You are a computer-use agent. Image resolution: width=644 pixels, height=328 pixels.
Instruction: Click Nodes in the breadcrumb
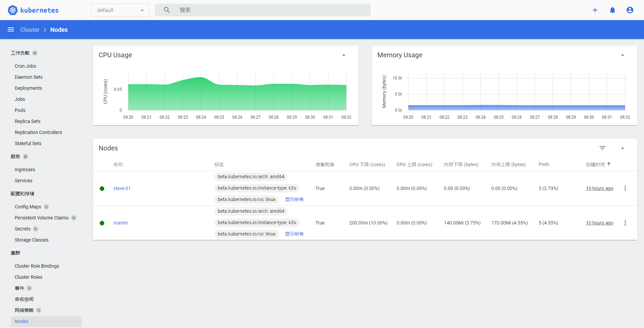pos(59,29)
